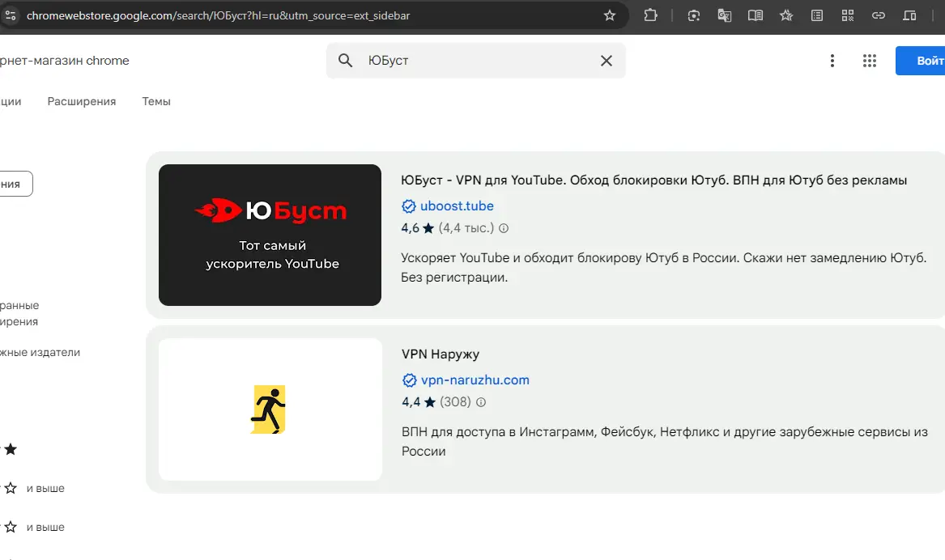Switch to the Темы tab
Screen dimensions: 945x560
pyautogui.click(x=156, y=101)
